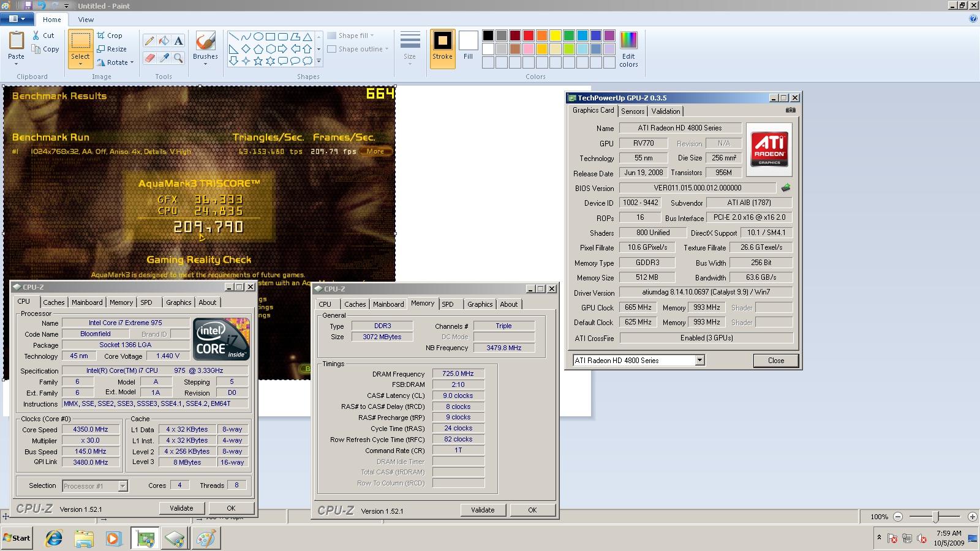Choose the Eraser tool
The image size is (980, 551).
click(149, 58)
